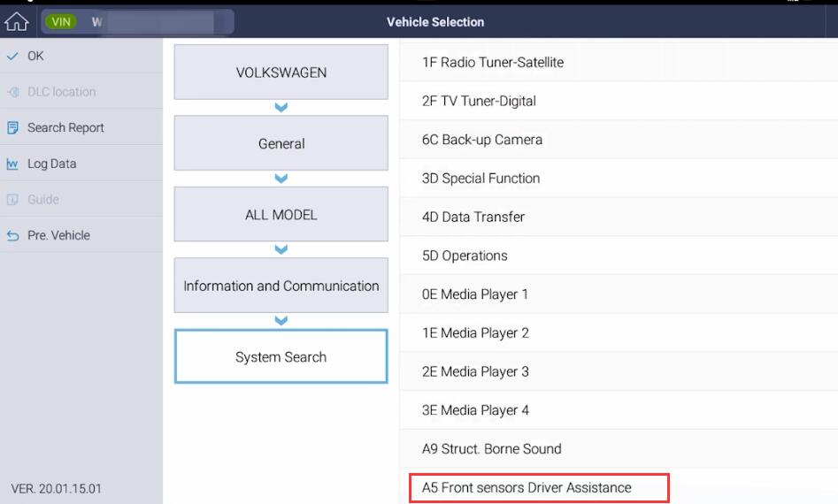This screenshot has width=838, height=504.
Task: Click chevron below ALL MODEL box
Action: [x=281, y=249]
